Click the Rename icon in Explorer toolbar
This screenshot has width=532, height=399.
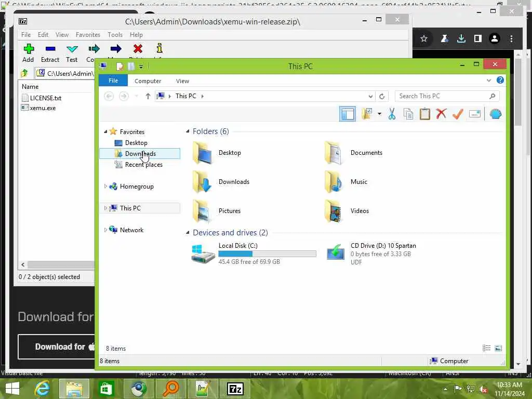475,114
